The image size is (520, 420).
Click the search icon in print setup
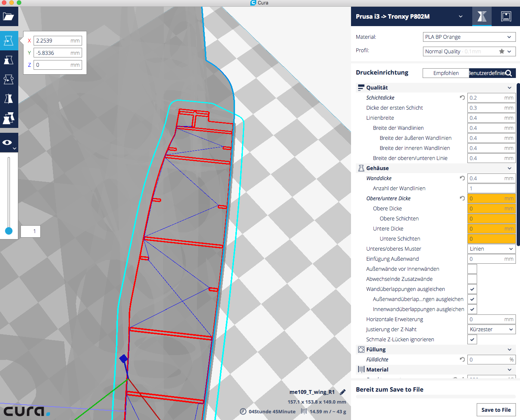508,73
